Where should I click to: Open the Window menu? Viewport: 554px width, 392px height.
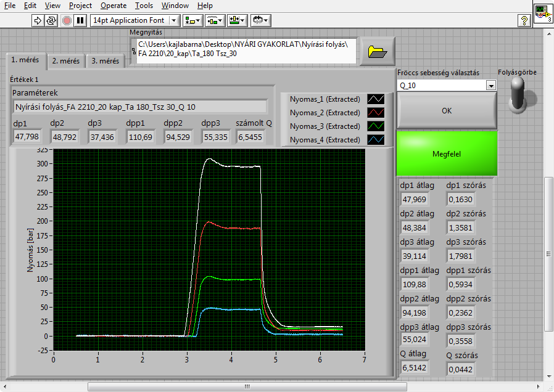[175, 6]
